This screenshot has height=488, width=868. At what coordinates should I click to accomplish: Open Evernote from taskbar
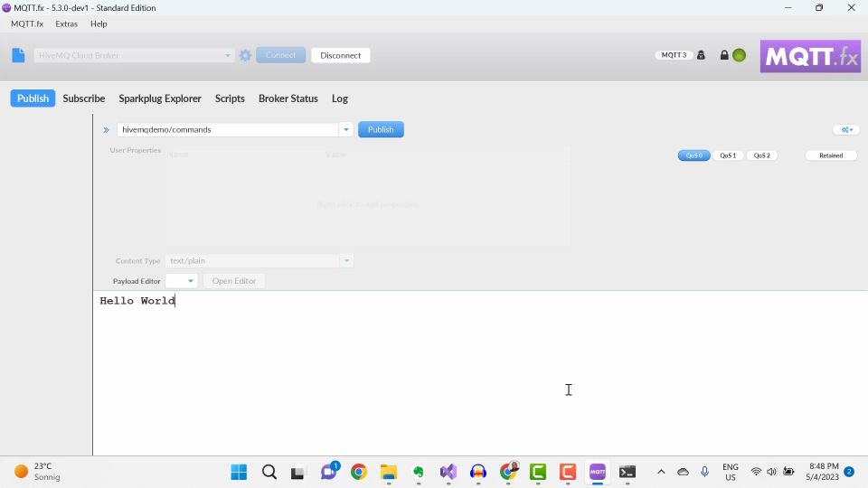(419, 472)
